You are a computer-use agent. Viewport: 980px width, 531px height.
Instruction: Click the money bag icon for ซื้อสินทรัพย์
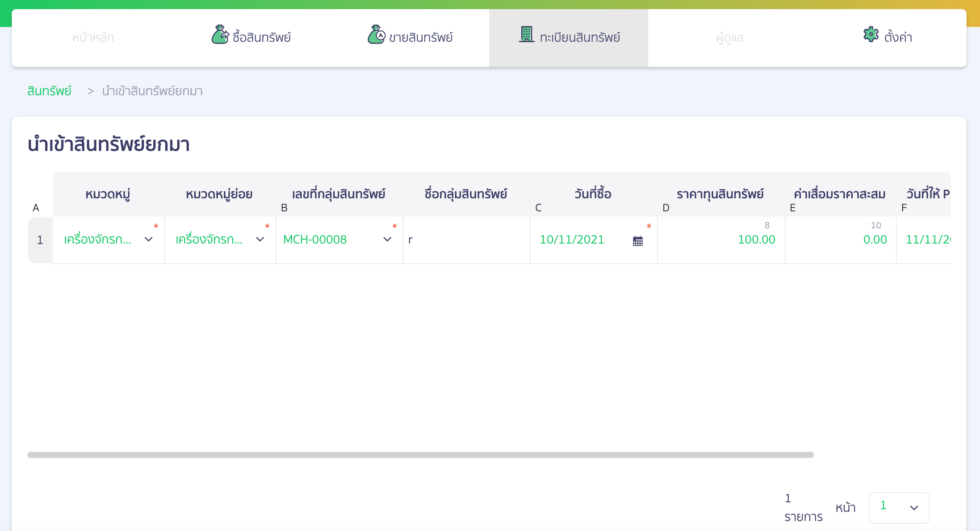(x=220, y=35)
